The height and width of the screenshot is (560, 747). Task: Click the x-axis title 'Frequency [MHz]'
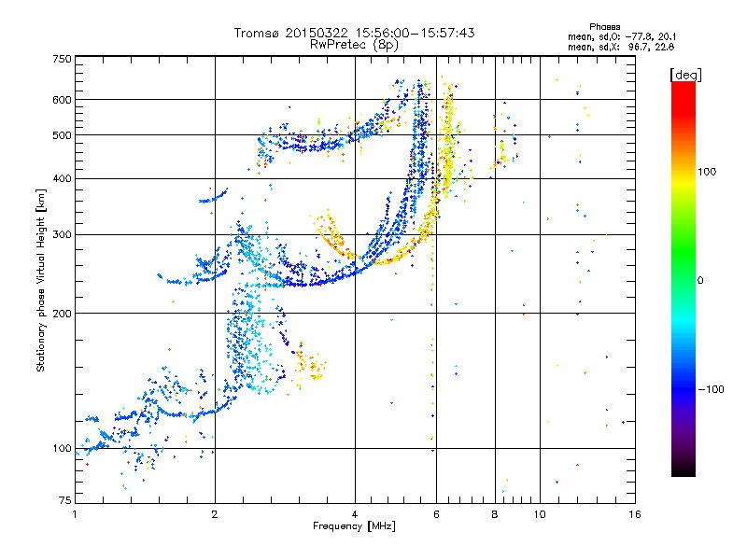click(354, 526)
